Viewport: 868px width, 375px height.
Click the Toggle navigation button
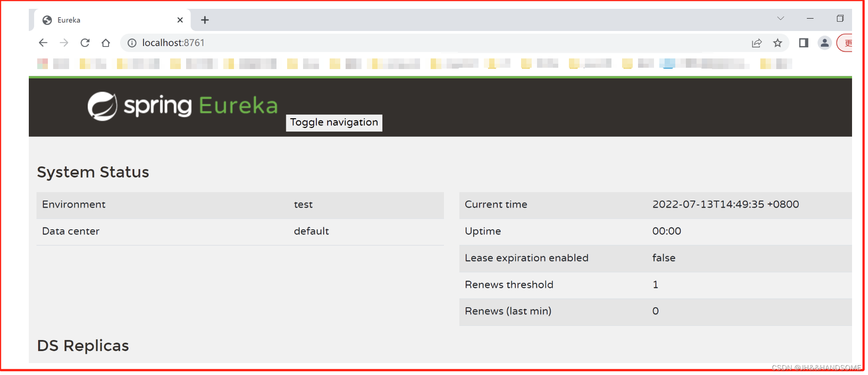(x=334, y=123)
